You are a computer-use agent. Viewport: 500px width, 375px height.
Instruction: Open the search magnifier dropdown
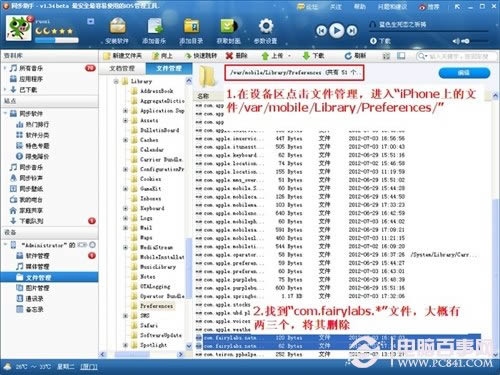(x=423, y=56)
